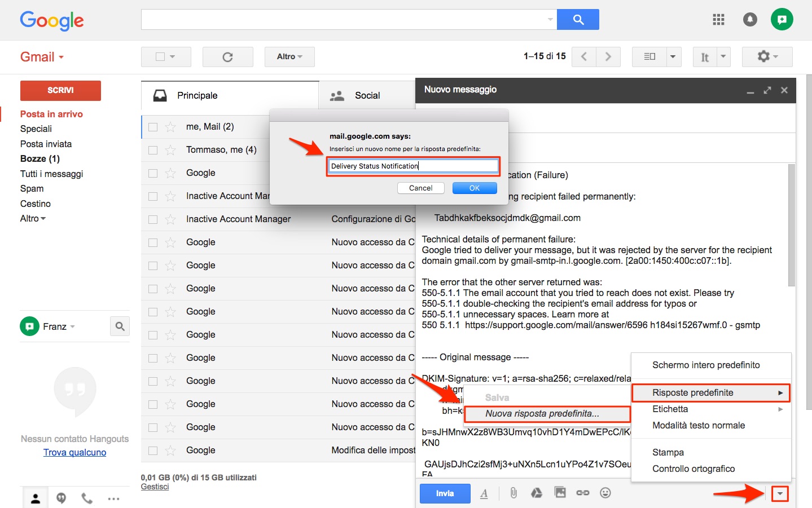Toggle the select-all checkbox in toolbar
Viewport: 812px width, 508px height.
pyautogui.click(x=160, y=57)
